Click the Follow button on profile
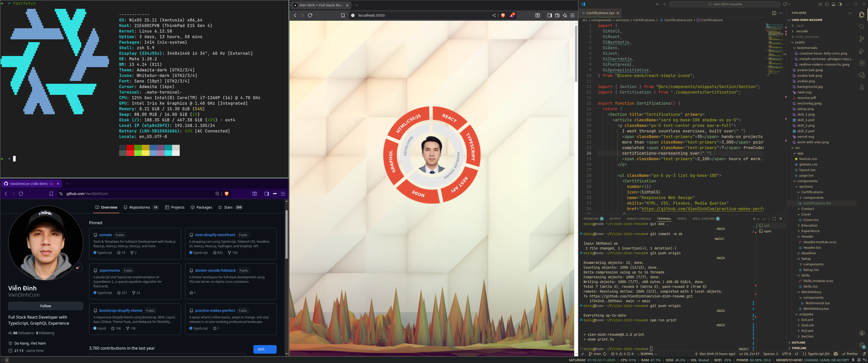Image resolution: width=868 pixels, height=363 pixels. coord(45,306)
